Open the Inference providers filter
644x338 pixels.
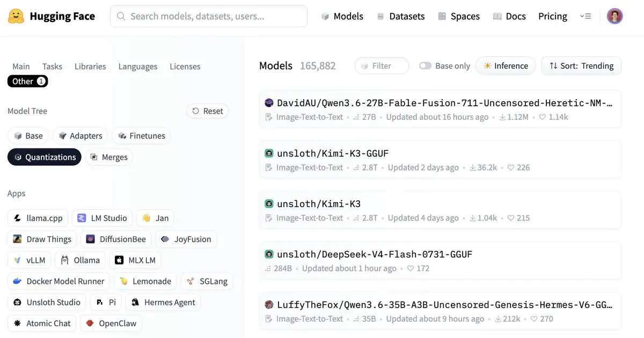pos(506,66)
